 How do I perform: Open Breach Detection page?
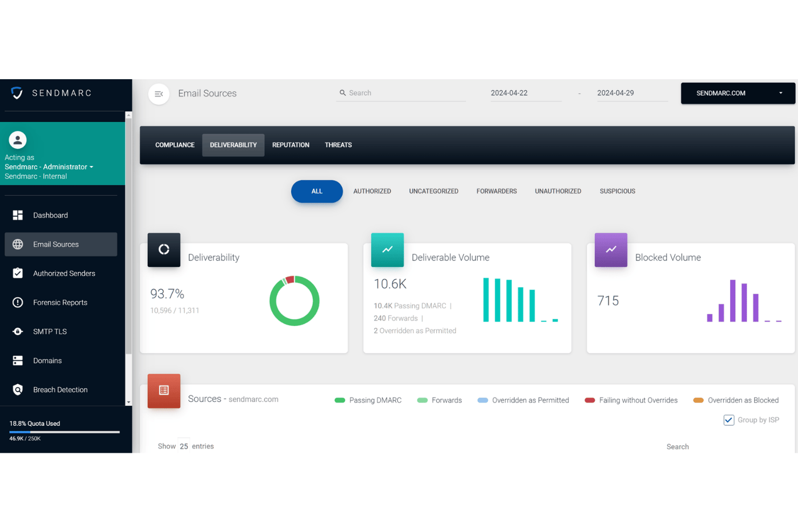[x=61, y=390]
